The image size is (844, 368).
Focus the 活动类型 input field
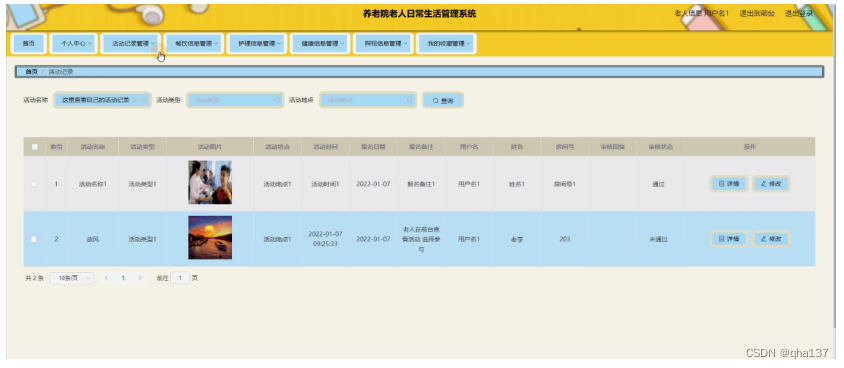tap(235, 100)
